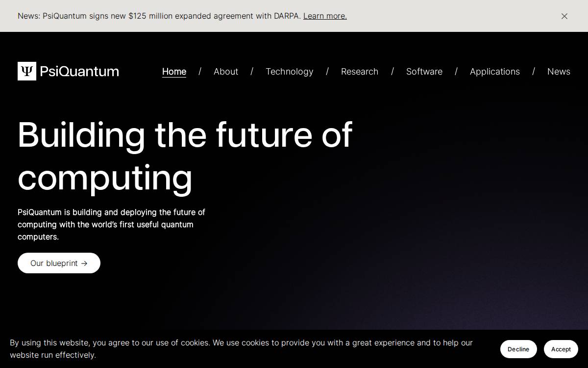Click the PsiQuantum logo

click(x=68, y=71)
